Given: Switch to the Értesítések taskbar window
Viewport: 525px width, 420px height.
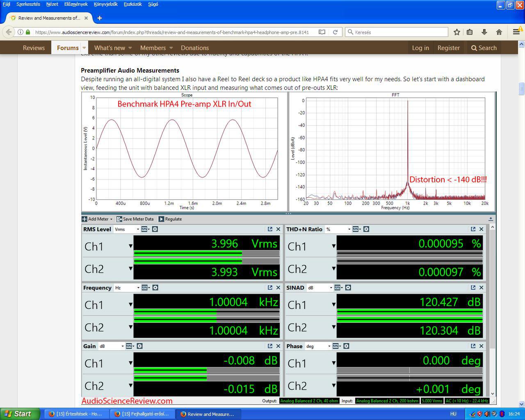Looking at the screenshot, I should pyautogui.click(x=77, y=414).
